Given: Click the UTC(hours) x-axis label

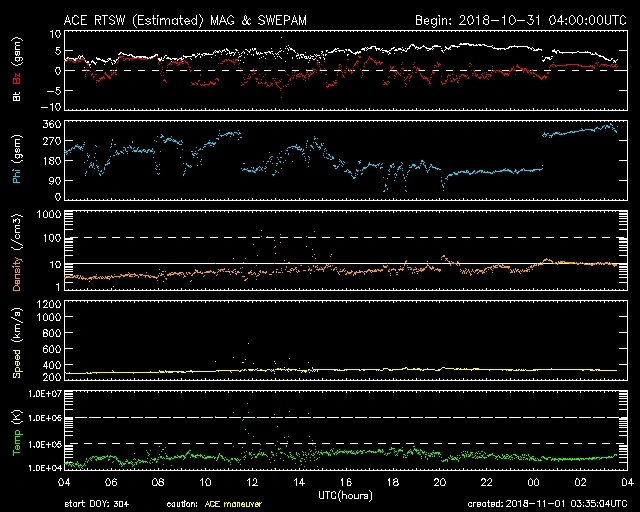Looking at the screenshot, I should (x=346, y=495).
